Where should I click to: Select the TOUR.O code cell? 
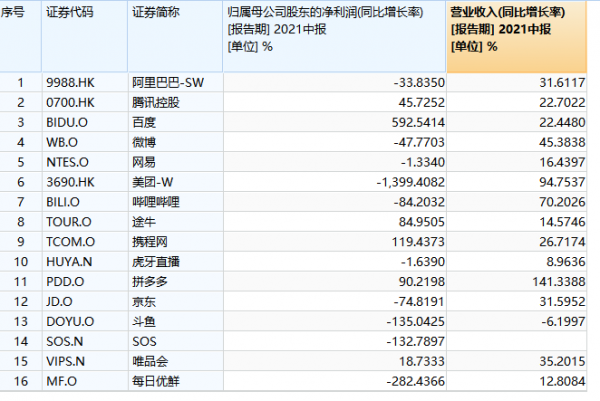click(x=85, y=222)
